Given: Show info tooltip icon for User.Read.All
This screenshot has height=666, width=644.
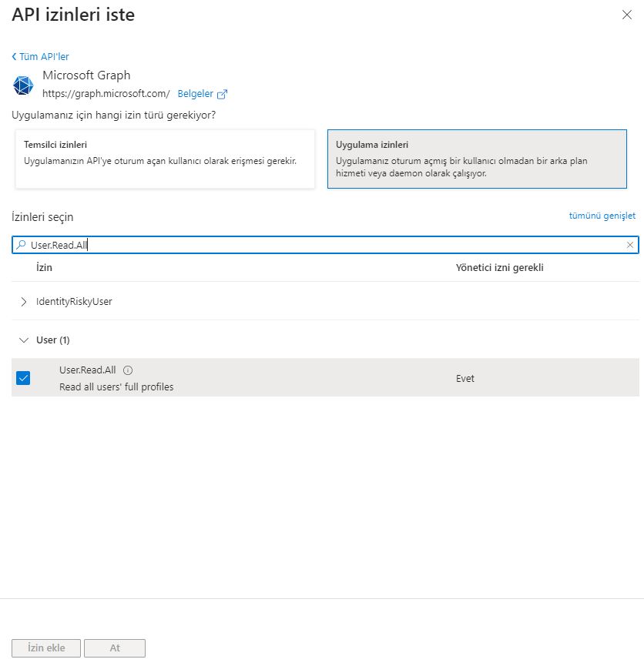Looking at the screenshot, I should [128, 370].
